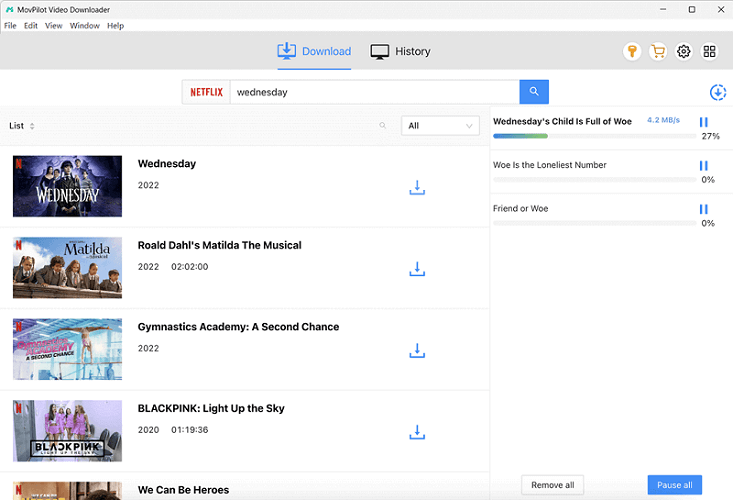This screenshot has width=733, height=500.
Task: Maximize the MovPilot window
Action: pos(692,9)
